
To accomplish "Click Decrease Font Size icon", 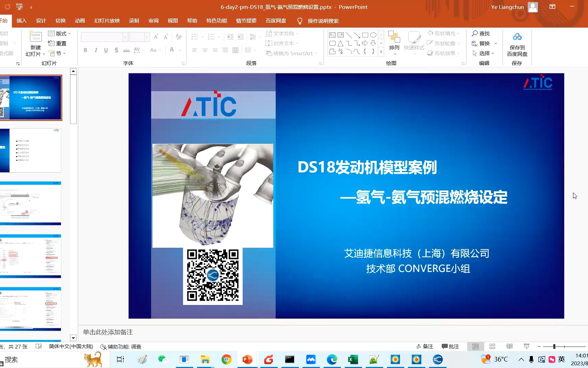I will pos(166,37).
